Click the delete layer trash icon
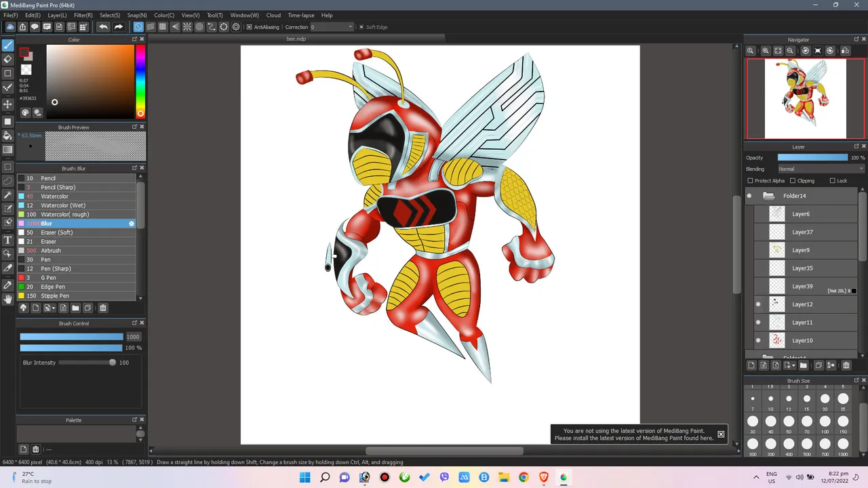 coord(846,365)
